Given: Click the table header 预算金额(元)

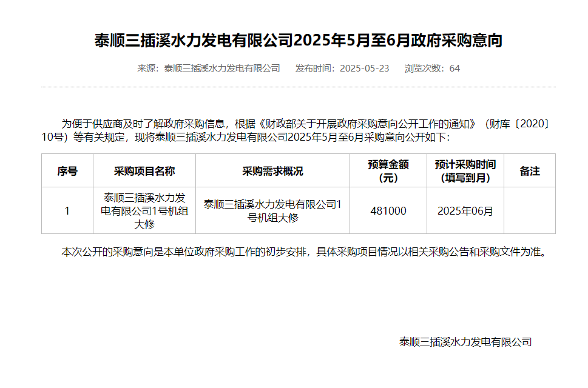Looking at the screenshot, I should click(388, 171).
